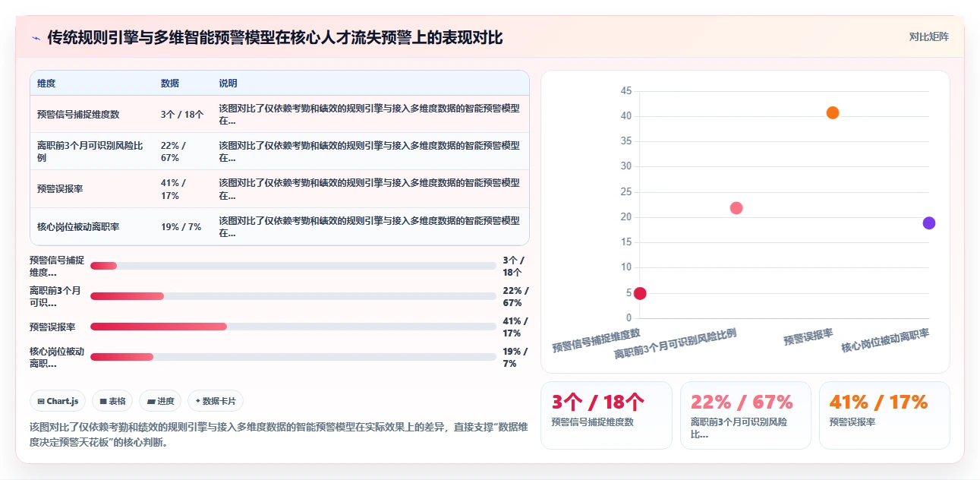Click the 说明 column header
Image resolution: width=980 pixels, height=480 pixels.
(228, 83)
